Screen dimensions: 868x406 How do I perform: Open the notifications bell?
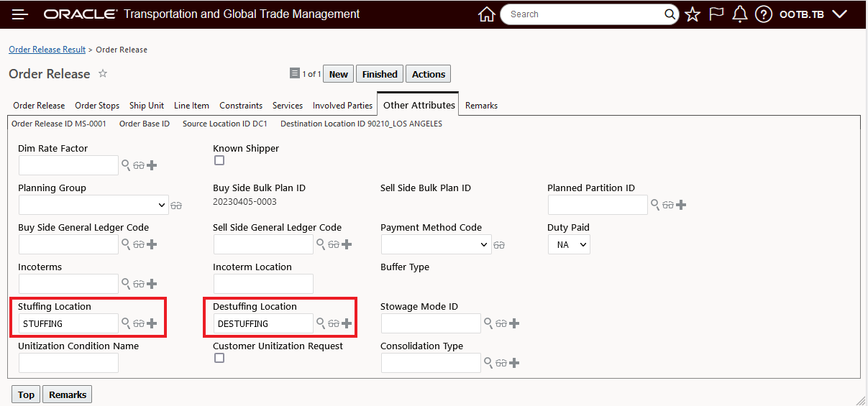coord(740,14)
